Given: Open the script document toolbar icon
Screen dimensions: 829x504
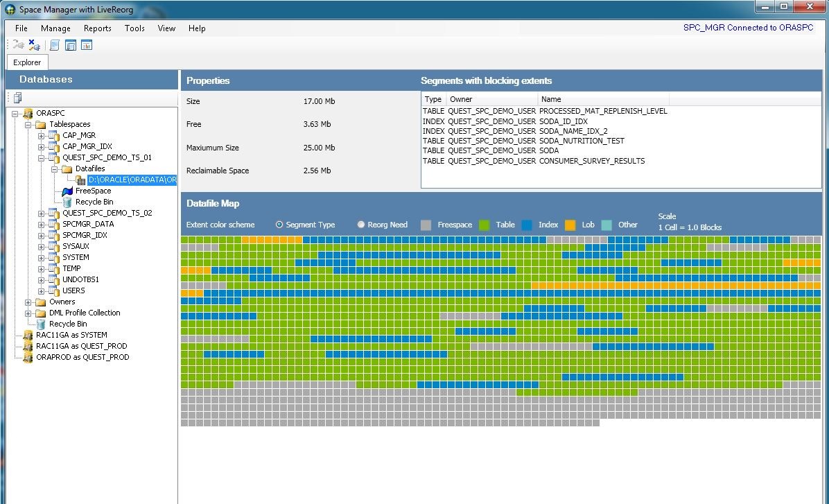Looking at the screenshot, I should click(55, 45).
